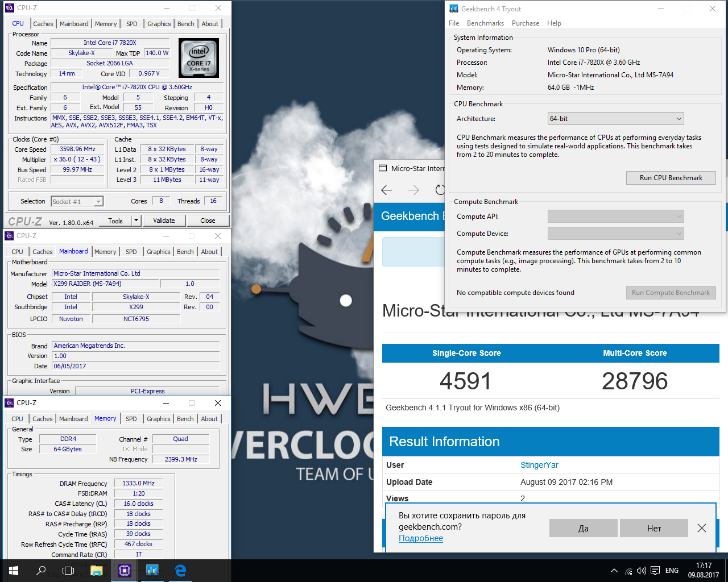This screenshot has height=582, width=728.
Task: Open the Compute API dropdown
Action: 615,216
